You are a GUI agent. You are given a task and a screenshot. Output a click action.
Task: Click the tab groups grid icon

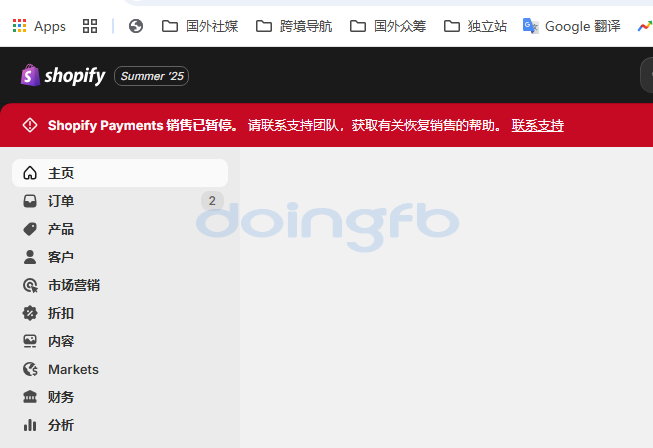click(90, 26)
